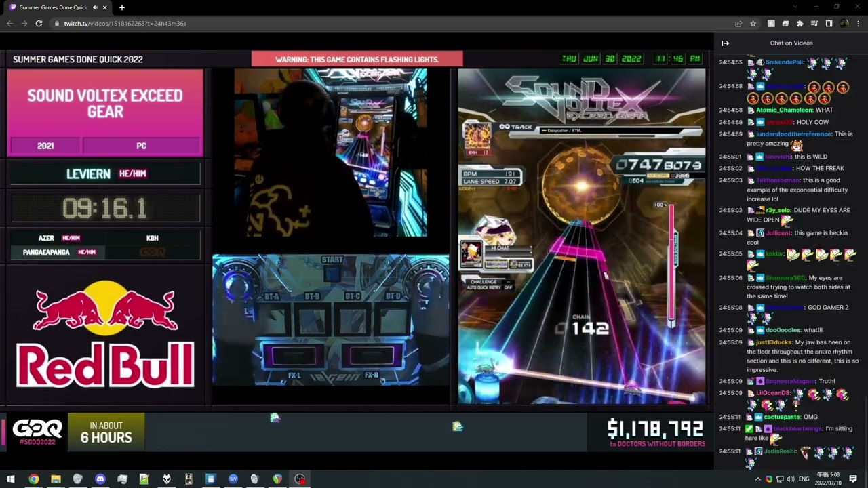Image resolution: width=868 pixels, height=488 pixels.
Task: Reload the Twitch page
Action: click(x=39, y=23)
